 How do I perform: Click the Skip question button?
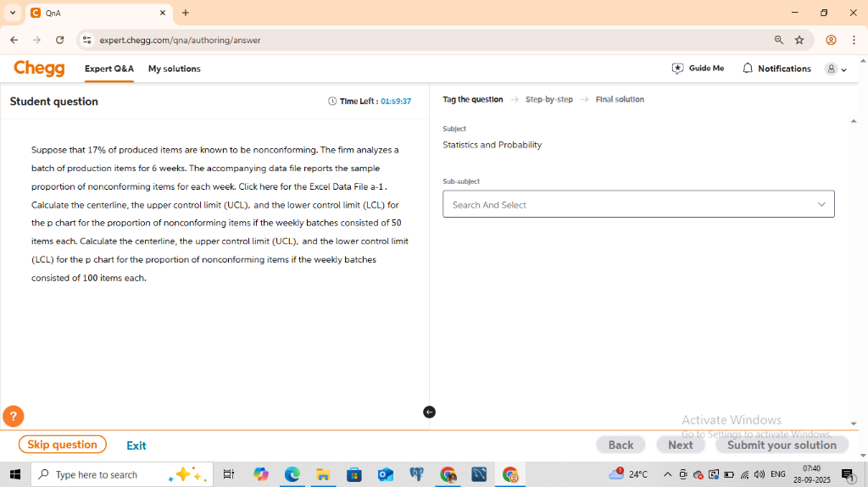[62, 445]
